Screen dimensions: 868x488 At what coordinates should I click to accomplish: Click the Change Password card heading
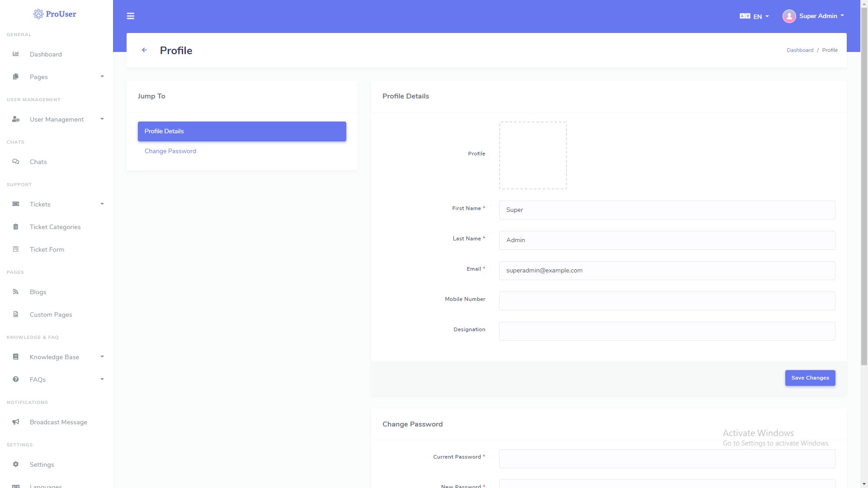click(x=412, y=424)
